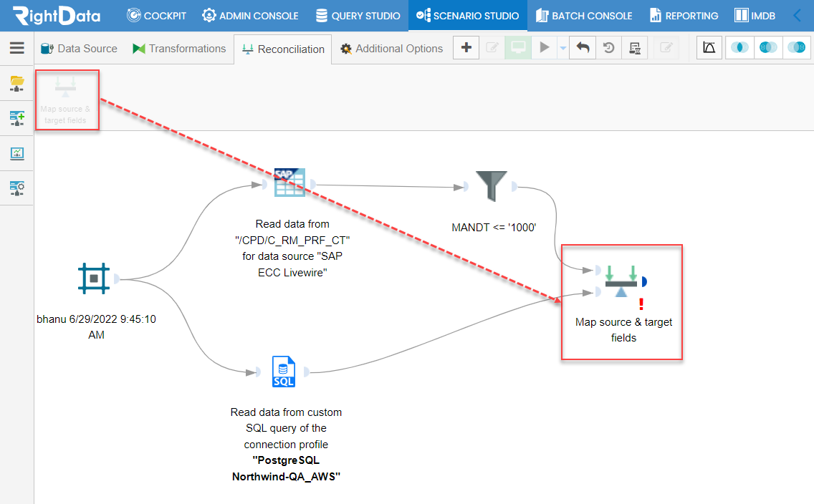The height and width of the screenshot is (504, 814).
Task: Click the scenario settings gear sidebar icon
Action: tap(17, 188)
